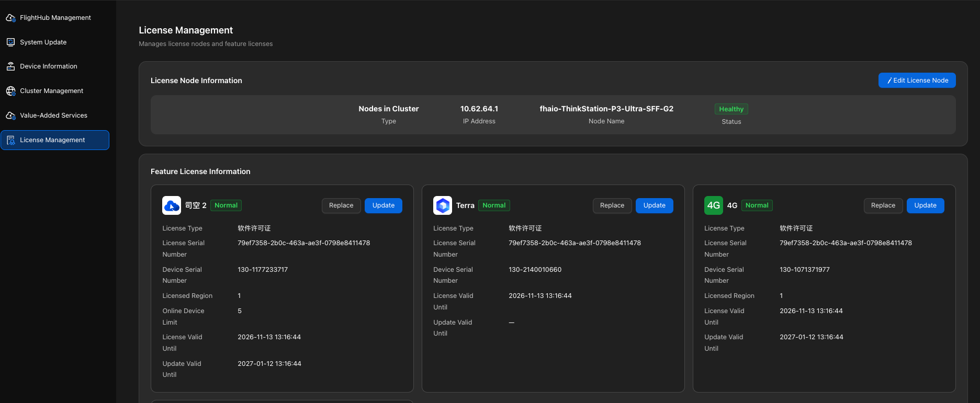
Task: Click the green 4G license logo
Action: point(714,205)
